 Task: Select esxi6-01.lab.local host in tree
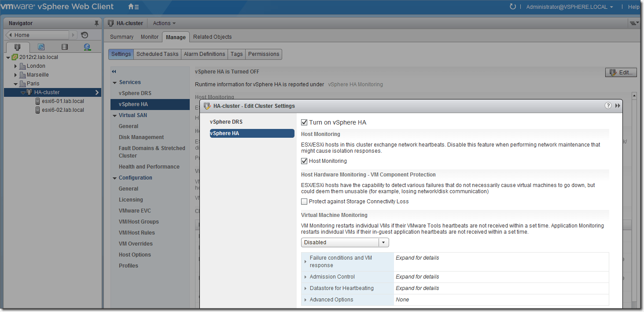point(63,101)
